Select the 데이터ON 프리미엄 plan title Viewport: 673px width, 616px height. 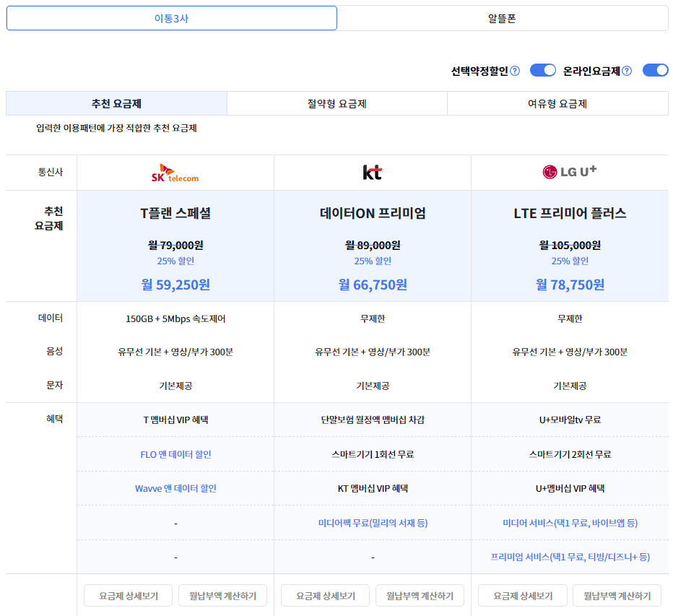point(373,213)
